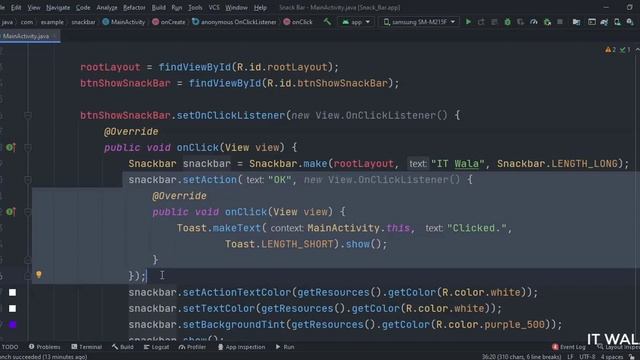Screen dimensions: 640x360
Task: Start debugging with the green bug icon
Action: pos(507,22)
